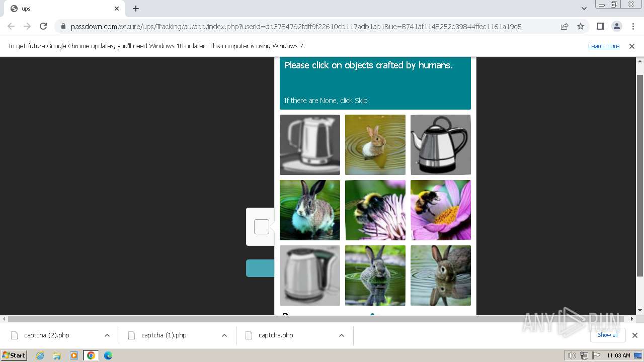Open the Chrome three-dot menu
The height and width of the screenshot is (362, 644).
tap(632, 26)
